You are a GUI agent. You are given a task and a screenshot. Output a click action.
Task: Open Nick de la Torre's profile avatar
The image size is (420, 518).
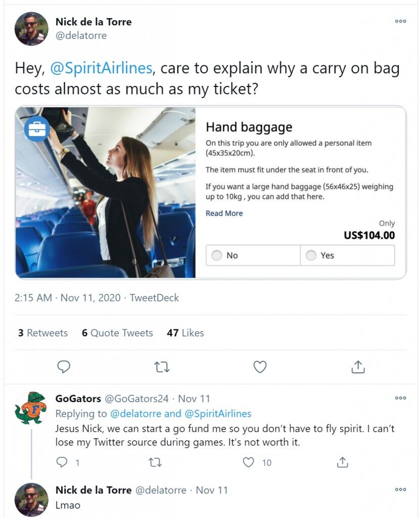click(x=31, y=29)
